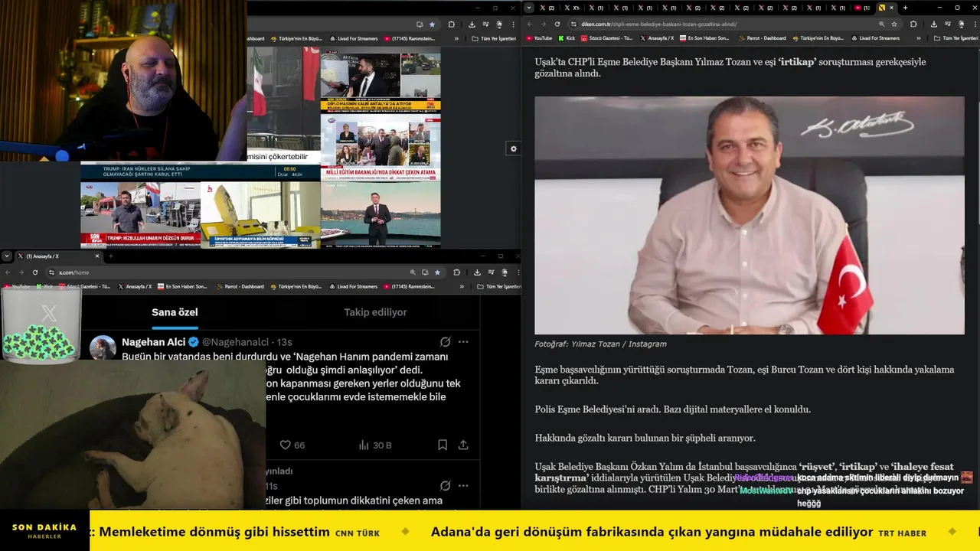Go back in the diken.com.tr browser window
This screenshot has height=551, width=980.
coord(530,24)
